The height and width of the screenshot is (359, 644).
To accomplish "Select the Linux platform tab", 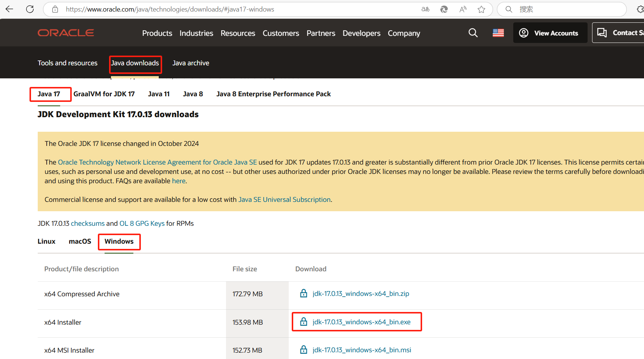I will pyautogui.click(x=46, y=241).
